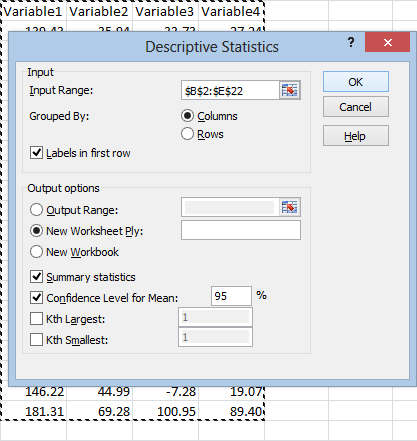Click the Input Range field
417x441 pixels.
[x=230, y=90]
